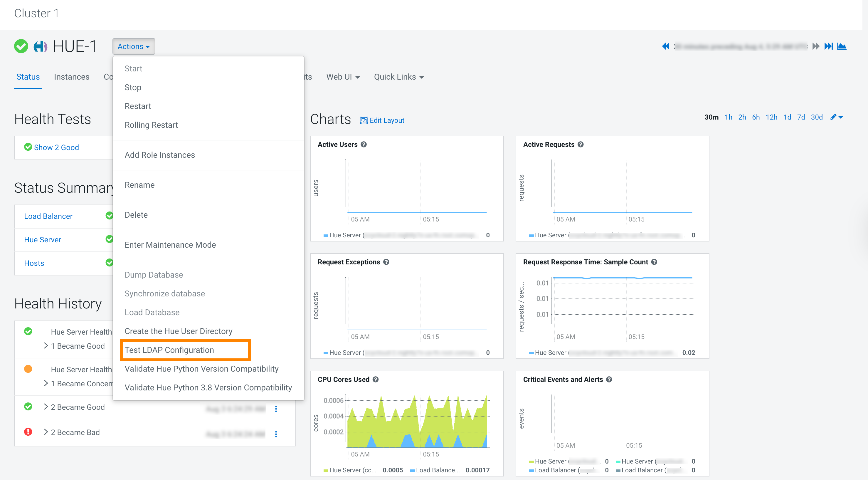Click the rewind time range double-arrow icon

click(665, 46)
